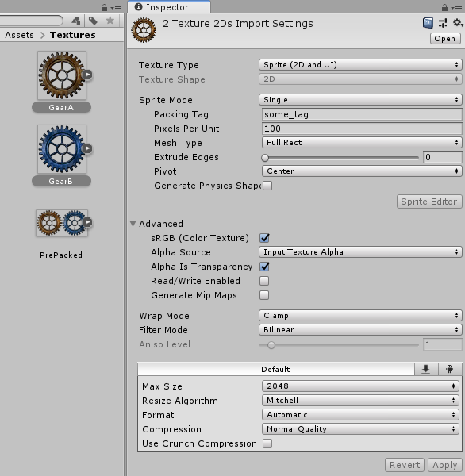Enable Use Crunch Compression checkbox
Viewport: 465px width, 476px height.
267,443
